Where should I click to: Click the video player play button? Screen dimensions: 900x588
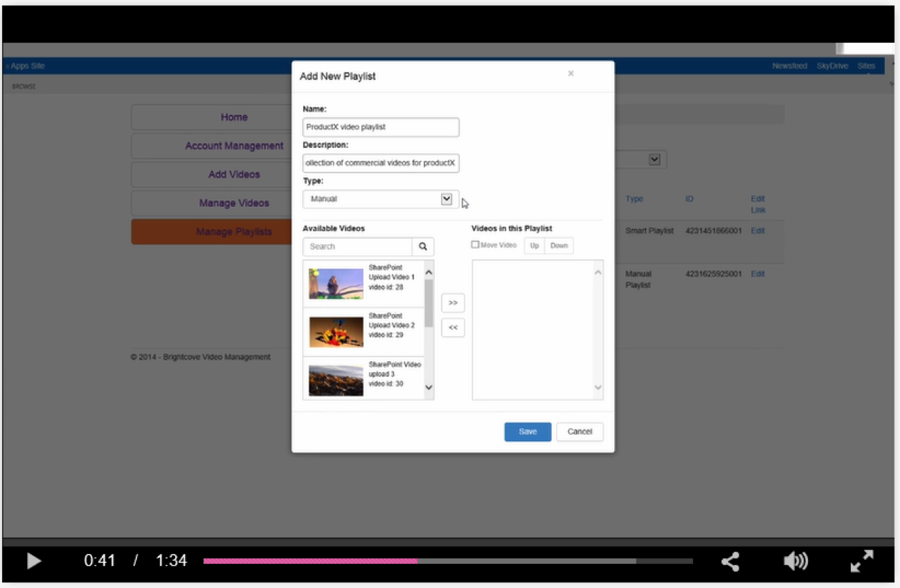33,561
